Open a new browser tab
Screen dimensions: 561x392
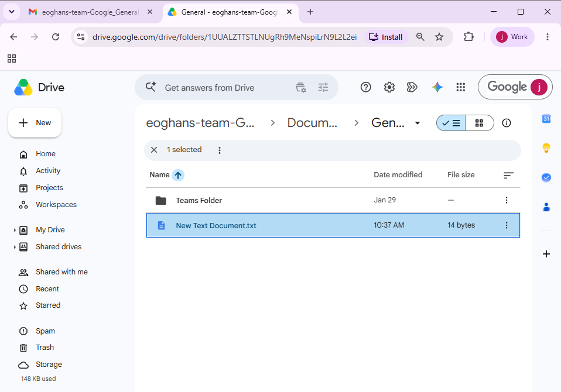tap(310, 12)
